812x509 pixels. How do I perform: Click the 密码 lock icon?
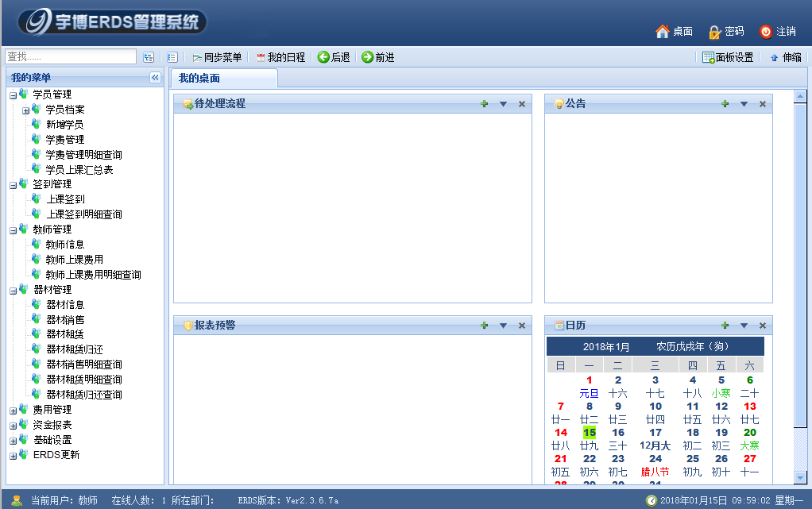click(714, 32)
